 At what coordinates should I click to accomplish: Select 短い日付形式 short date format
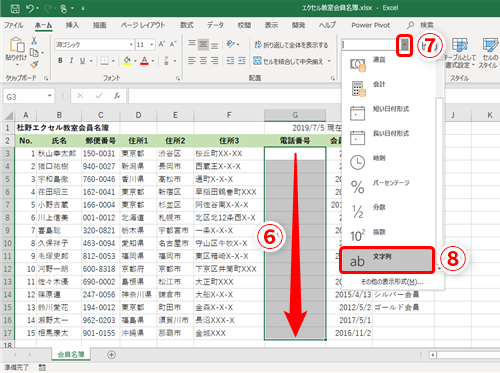pyautogui.click(x=388, y=113)
